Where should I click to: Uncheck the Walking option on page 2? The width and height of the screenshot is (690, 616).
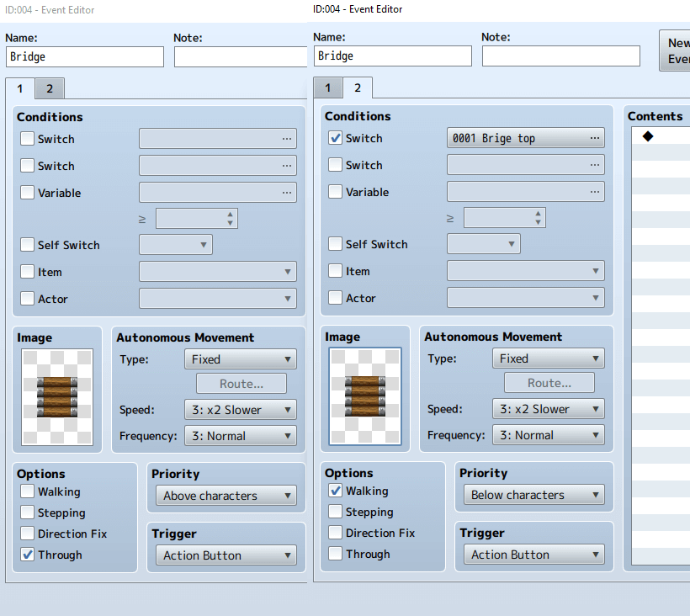coord(333,491)
